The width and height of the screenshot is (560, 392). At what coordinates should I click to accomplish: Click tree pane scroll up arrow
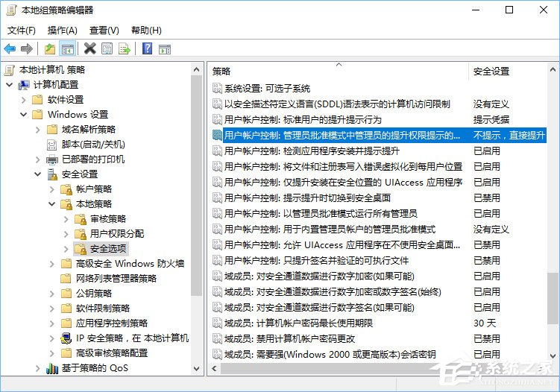pos(196,69)
